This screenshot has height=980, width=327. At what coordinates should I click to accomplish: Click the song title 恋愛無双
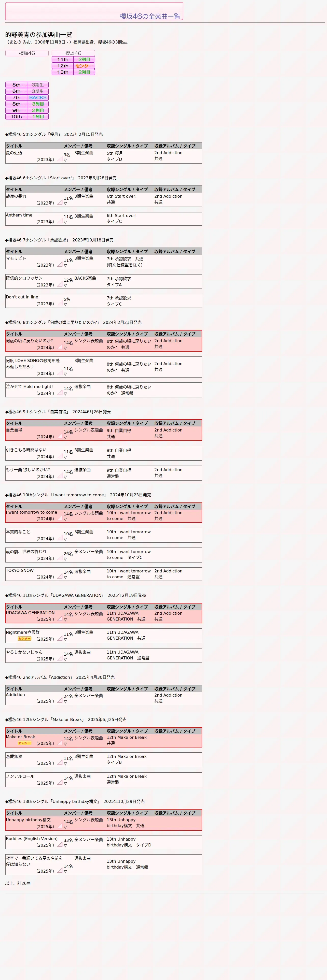(x=14, y=756)
